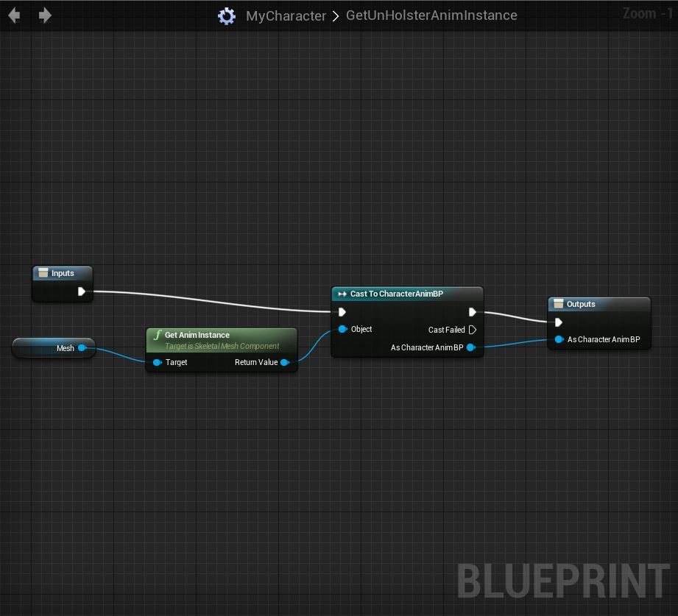Click the Cast Failed exec pin
The image size is (678, 616).
(x=473, y=330)
